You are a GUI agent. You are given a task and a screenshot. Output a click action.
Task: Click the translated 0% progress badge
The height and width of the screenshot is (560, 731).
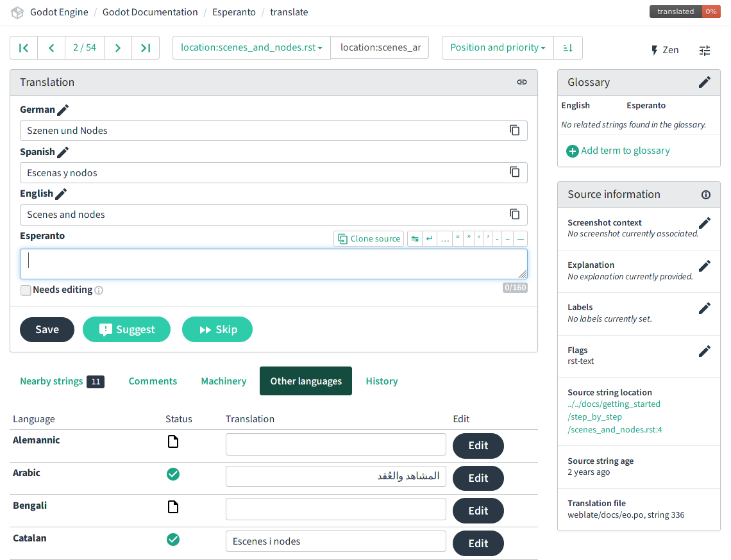(684, 12)
